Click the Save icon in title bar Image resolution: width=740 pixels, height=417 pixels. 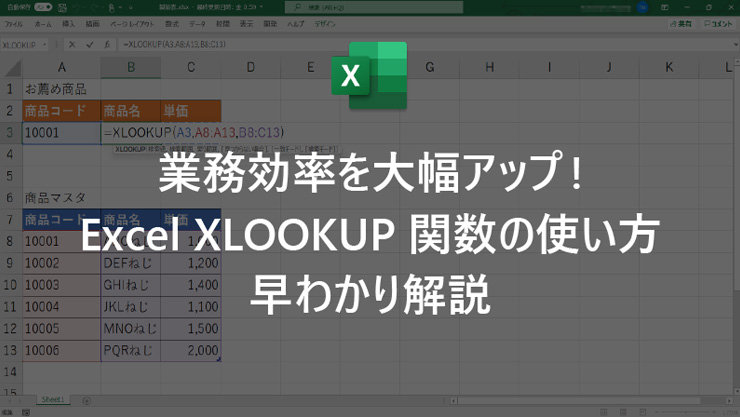pos(62,8)
